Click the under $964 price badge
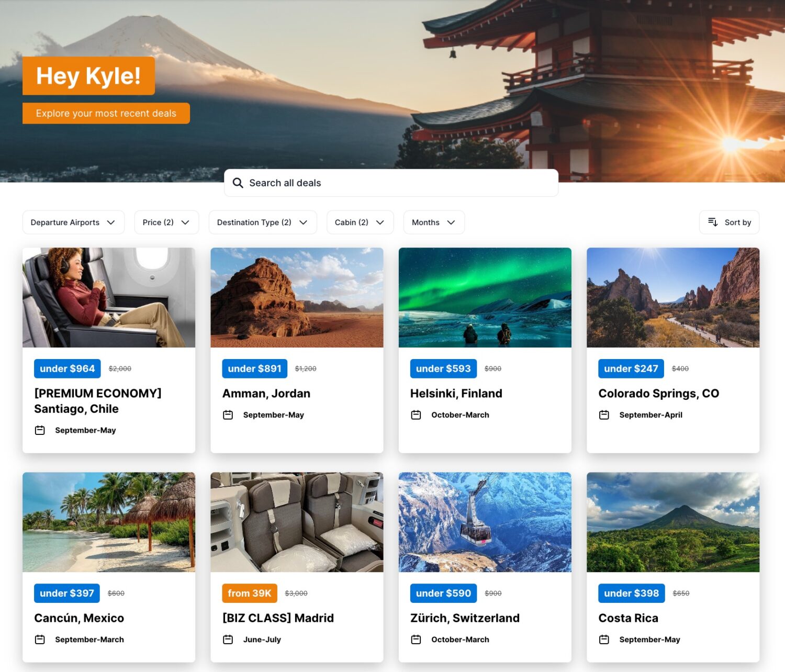The height and width of the screenshot is (672, 785). click(67, 368)
